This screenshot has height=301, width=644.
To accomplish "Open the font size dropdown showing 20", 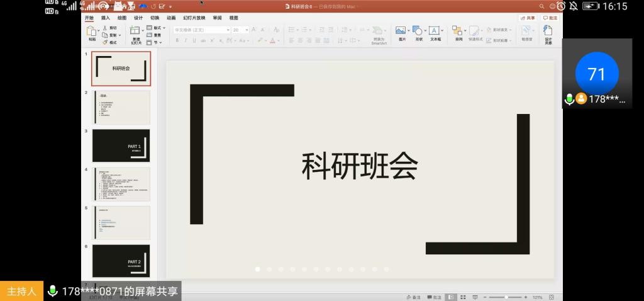I will point(240,30).
